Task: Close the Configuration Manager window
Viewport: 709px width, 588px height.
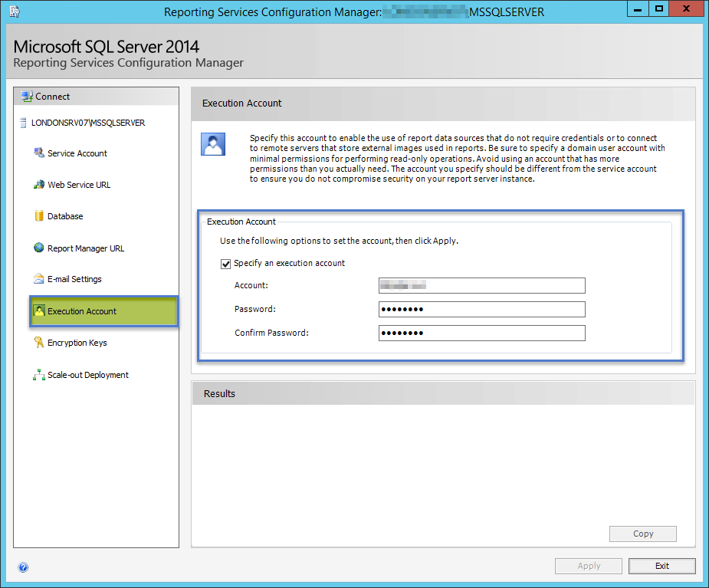Action: point(686,9)
